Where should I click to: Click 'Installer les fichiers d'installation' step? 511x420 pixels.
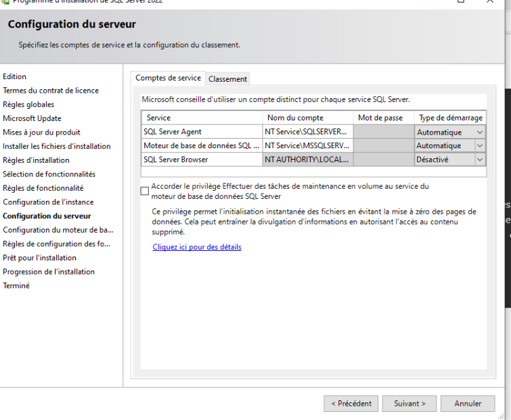click(x=57, y=146)
